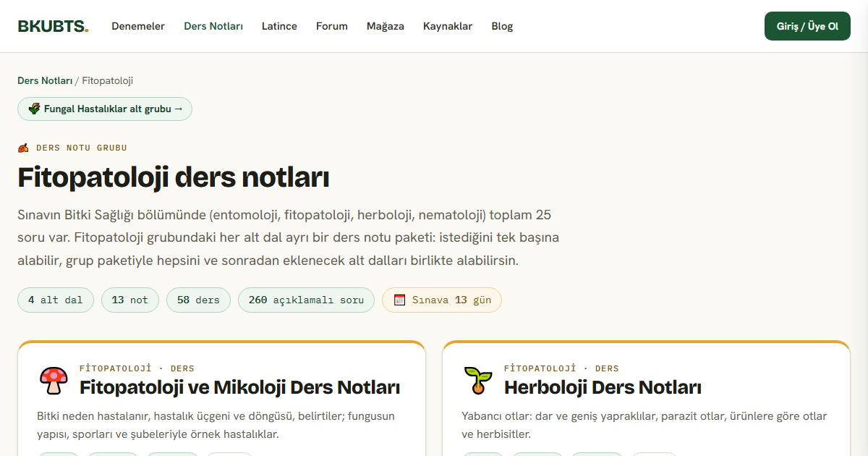Open the Denemeler menu item
The image size is (868, 456).
coord(138,26)
